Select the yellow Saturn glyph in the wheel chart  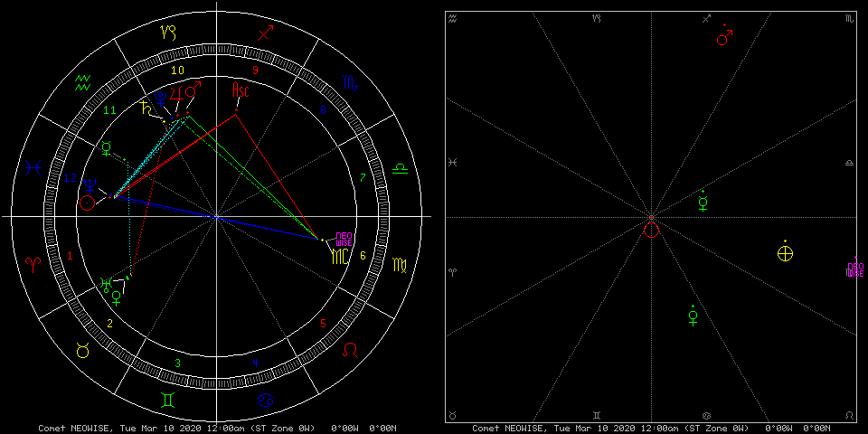coord(146,109)
